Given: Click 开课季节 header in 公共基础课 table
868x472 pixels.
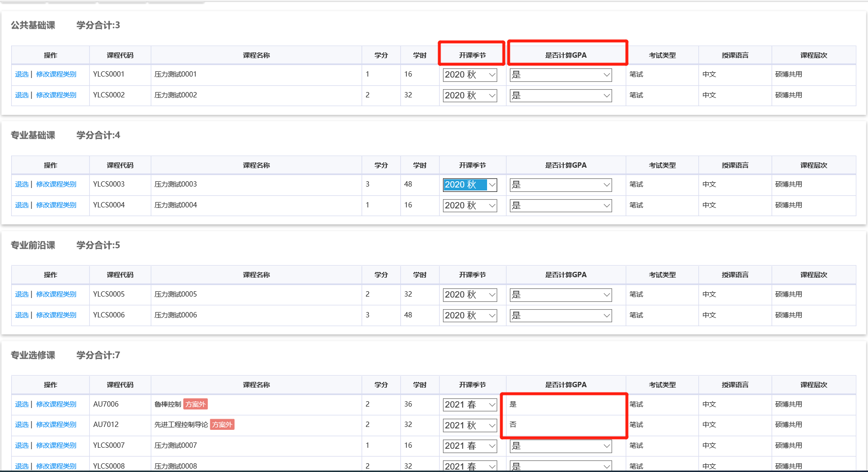Looking at the screenshot, I should click(x=472, y=55).
